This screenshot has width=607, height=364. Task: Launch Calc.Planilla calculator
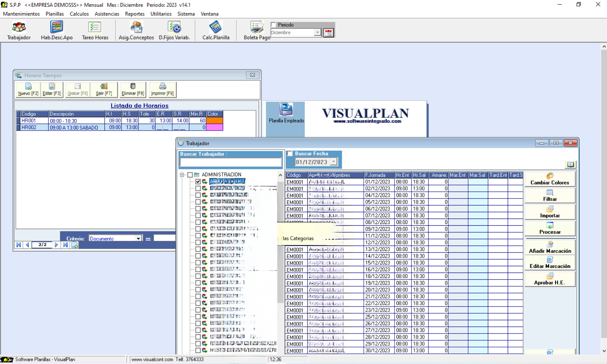(216, 31)
